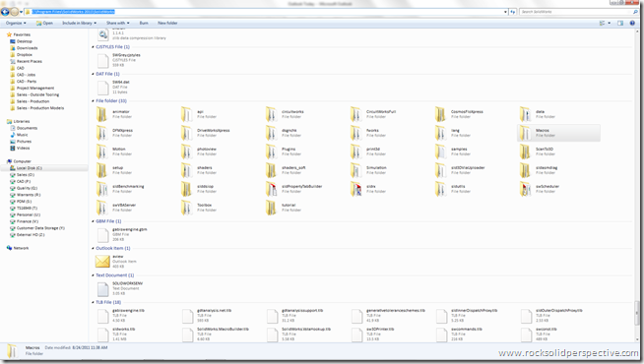Open the Simulation folder
The height and width of the screenshot is (364, 644).
[369, 170]
